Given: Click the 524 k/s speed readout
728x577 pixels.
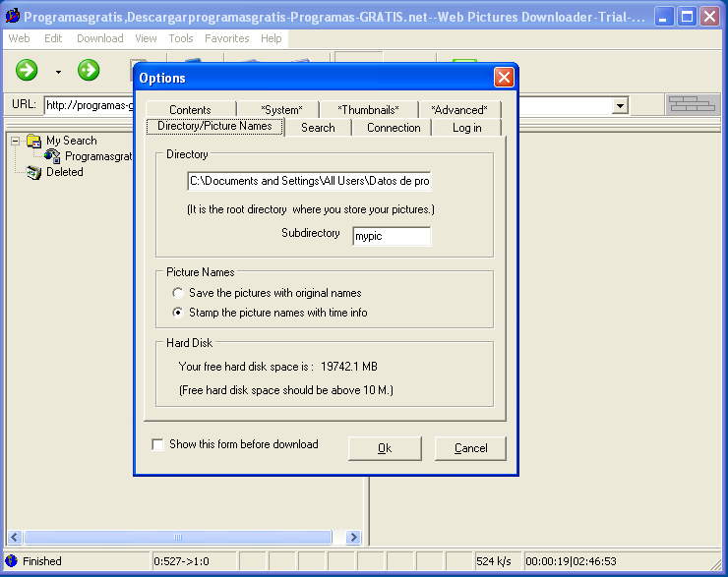Looking at the screenshot, I should pos(494,561).
